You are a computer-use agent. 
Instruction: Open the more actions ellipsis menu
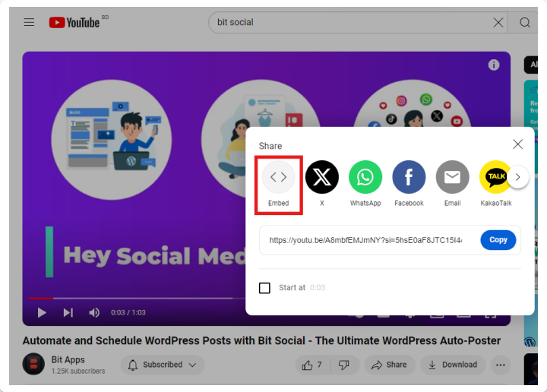tap(501, 365)
